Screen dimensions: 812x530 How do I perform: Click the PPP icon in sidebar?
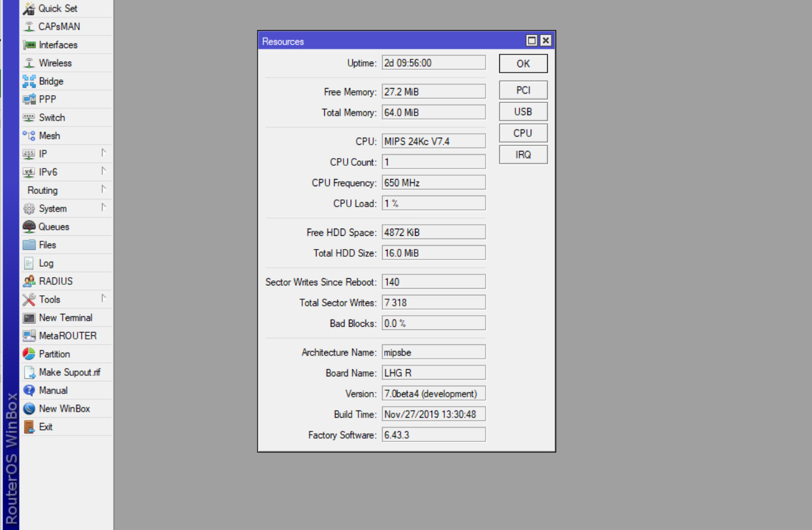coord(29,99)
